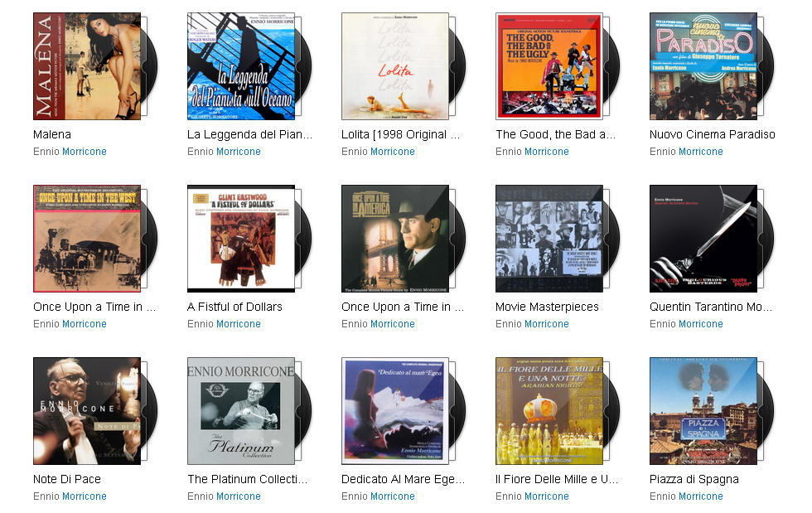This screenshot has height=513, width=812.
Task: Select La Leggenda del Pianista sull'Oceano cover
Action: pos(241,66)
